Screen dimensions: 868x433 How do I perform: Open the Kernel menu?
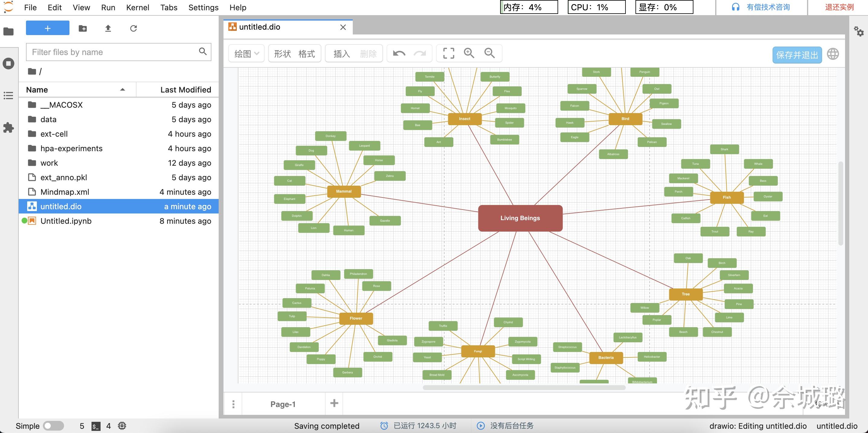pos(137,8)
